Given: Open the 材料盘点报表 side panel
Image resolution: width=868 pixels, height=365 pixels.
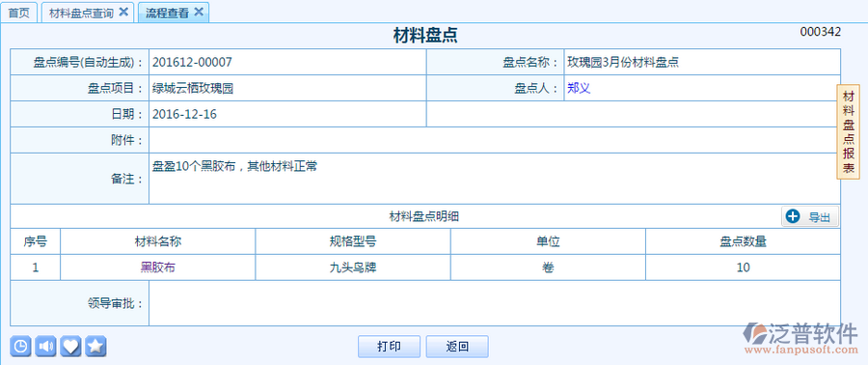Looking at the screenshot, I should 848,132.
